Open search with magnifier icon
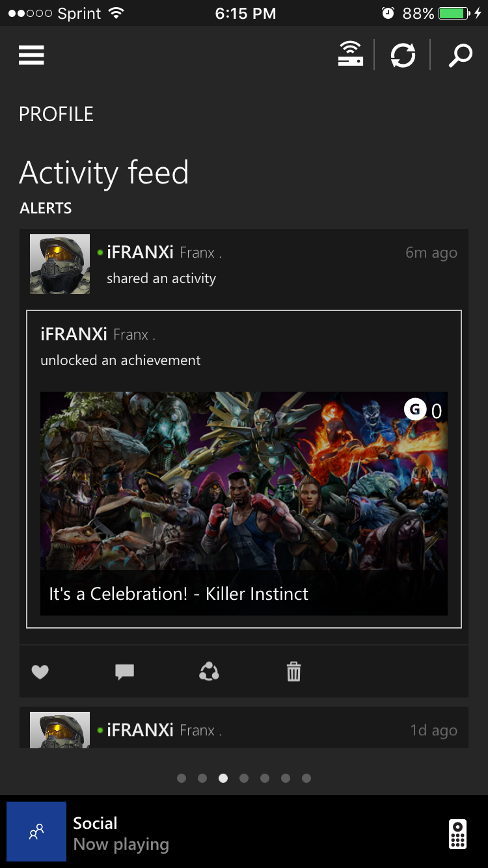 pos(460,55)
